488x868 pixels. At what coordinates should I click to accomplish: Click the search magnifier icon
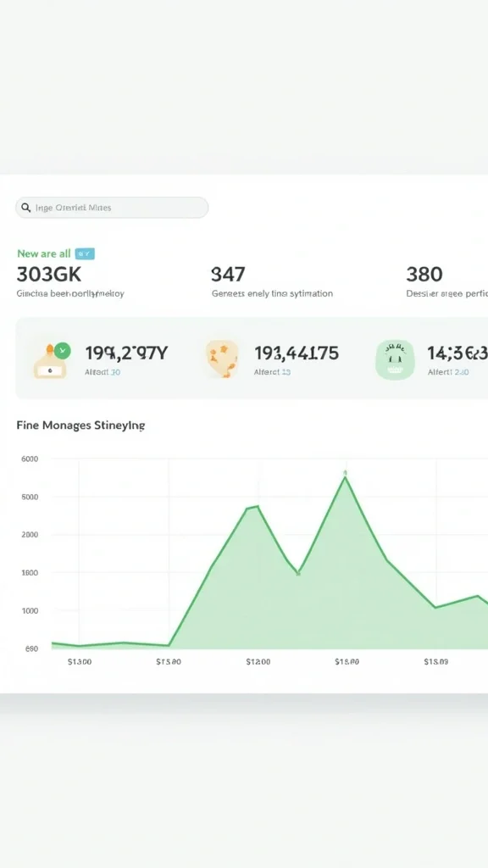25,208
